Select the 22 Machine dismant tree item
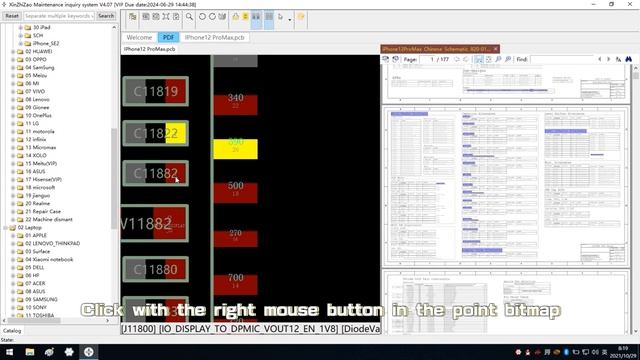This screenshot has height=360, width=640. tap(49, 219)
